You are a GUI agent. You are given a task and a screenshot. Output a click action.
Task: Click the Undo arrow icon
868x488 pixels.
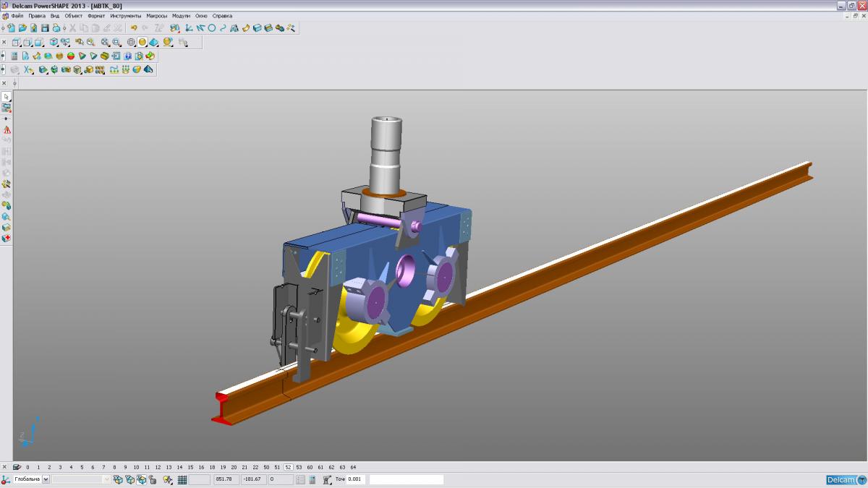134,27
